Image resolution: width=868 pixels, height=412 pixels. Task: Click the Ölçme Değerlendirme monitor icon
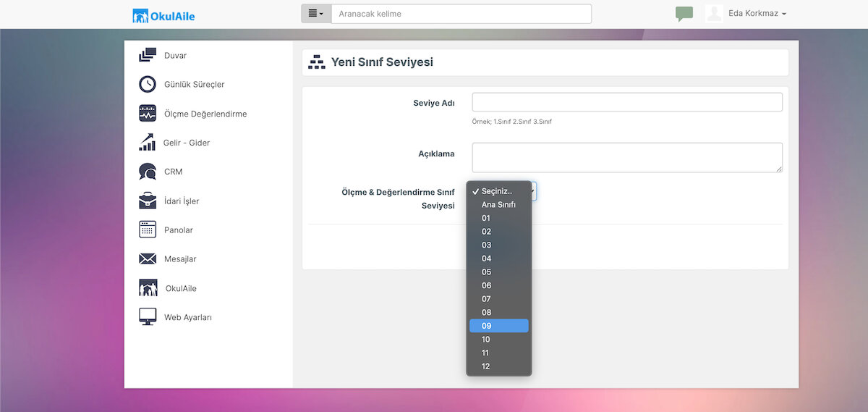click(148, 114)
